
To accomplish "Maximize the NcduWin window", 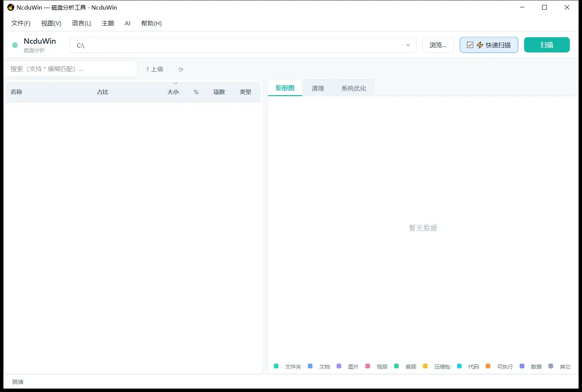I will pyautogui.click(x=544, y=7).
